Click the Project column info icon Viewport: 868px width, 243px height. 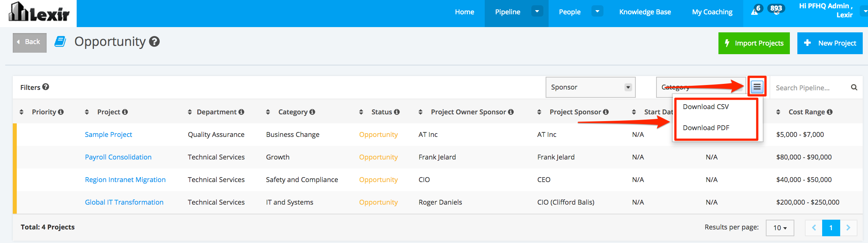(125, 112)
